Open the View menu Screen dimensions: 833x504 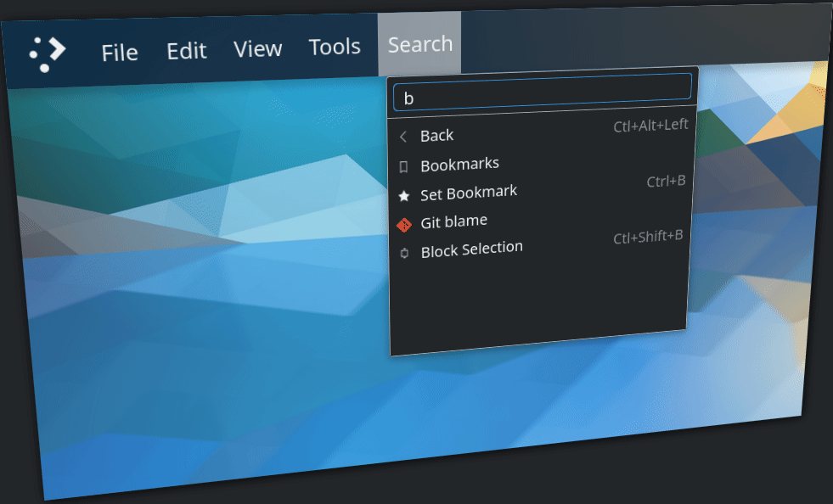click(257, 48)
